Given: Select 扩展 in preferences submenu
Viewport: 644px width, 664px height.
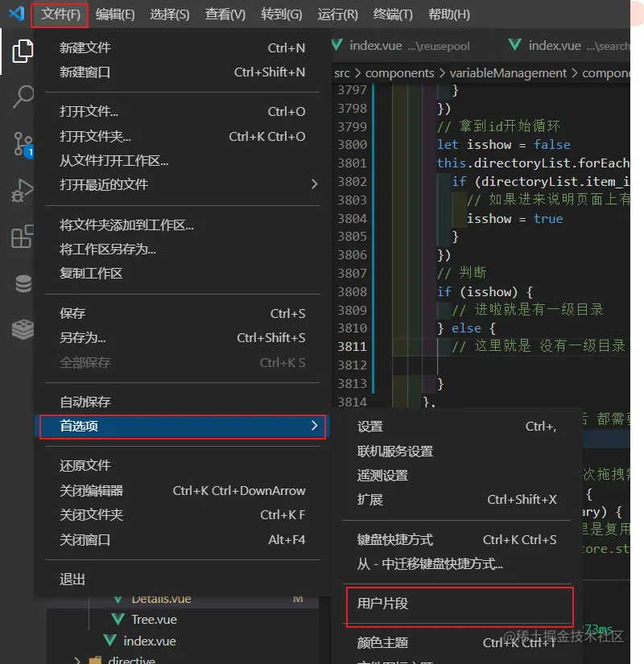Looking at the screenshot, I should pyautogui.click(x=456, y=500).
